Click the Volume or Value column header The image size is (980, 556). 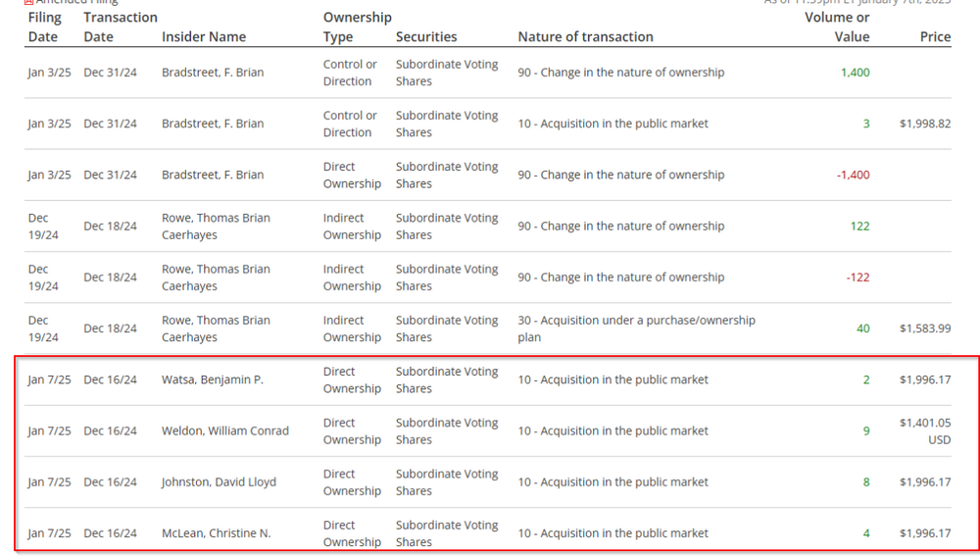(837, 26)
